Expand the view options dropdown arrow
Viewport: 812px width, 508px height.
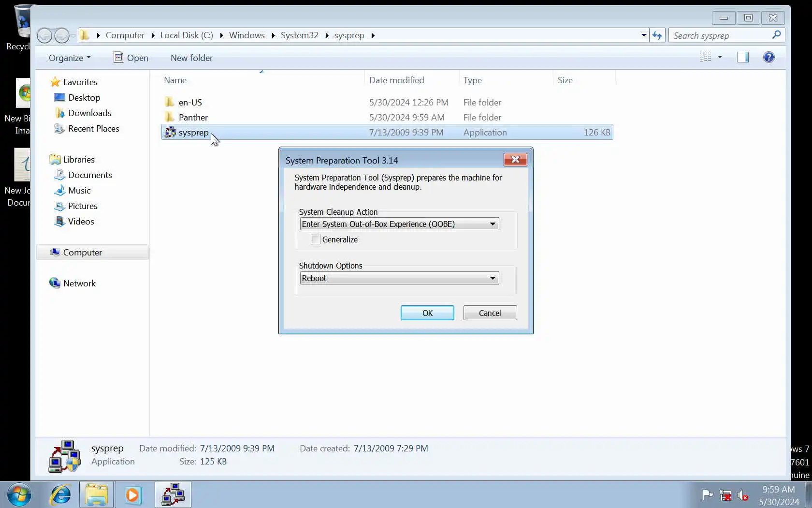click(720, 58)
